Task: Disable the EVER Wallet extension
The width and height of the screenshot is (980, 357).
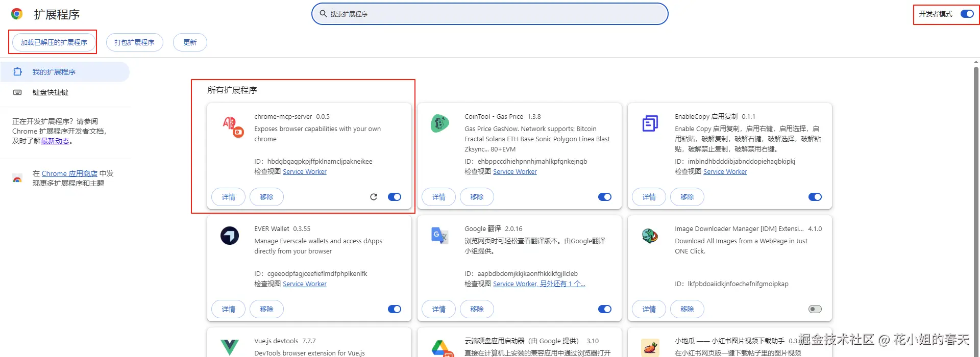Action: coord(395,309)
